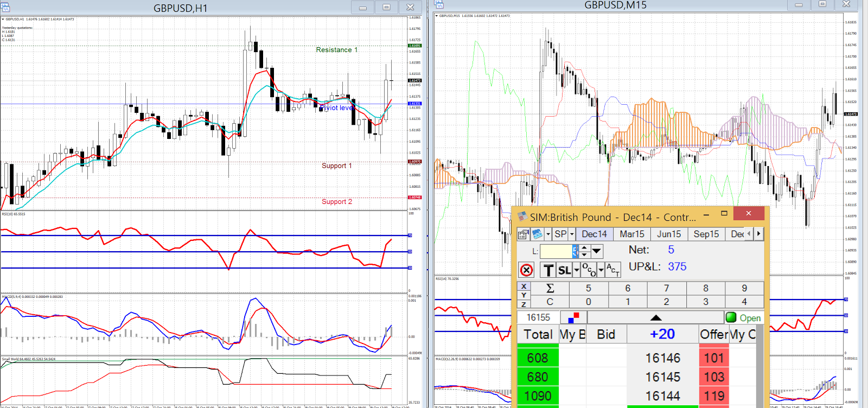Click keypad number 3
The height and width of the screenshot is (408, 868).
[x=706, y=302]
